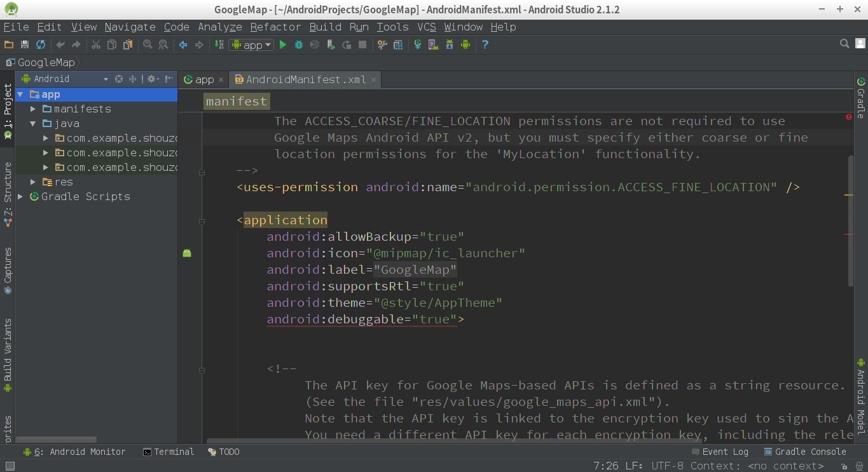Run app with green play icon
Screen dimensions: 868x472
283,44
